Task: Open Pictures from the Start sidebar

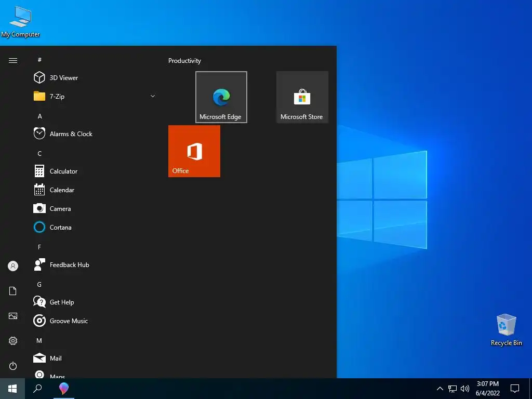Action: tap(13, 316)
